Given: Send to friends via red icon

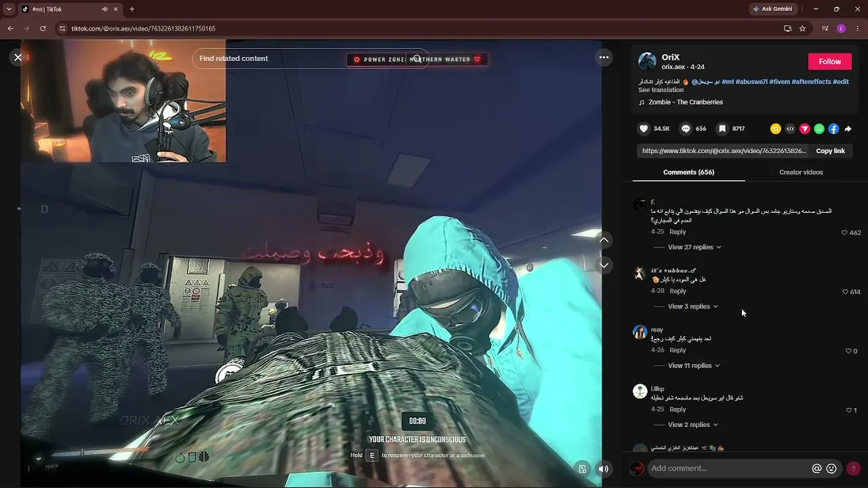Looking at the screenshot, I should pyautogui.click(x=805, y=129).
